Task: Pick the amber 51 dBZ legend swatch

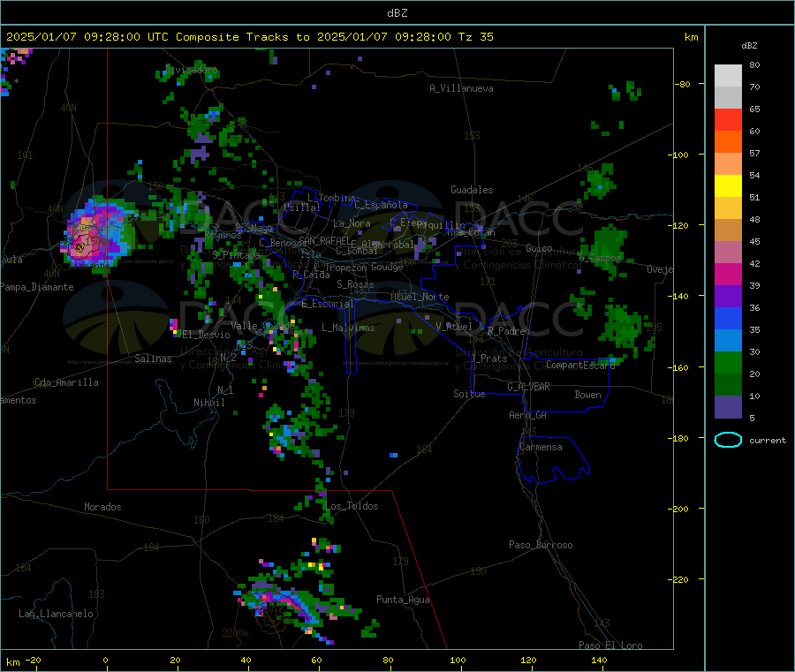Action: coord(728,208)
